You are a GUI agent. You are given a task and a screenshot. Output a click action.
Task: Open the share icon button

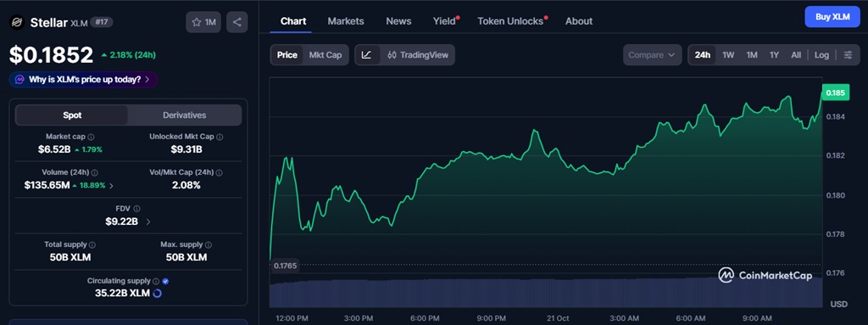(x=237, y=22)
